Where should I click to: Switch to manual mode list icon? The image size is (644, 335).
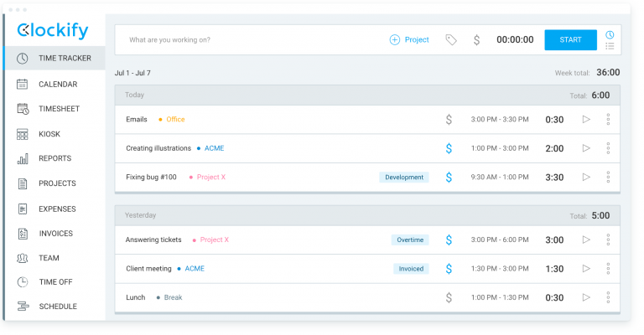[610, 46]
